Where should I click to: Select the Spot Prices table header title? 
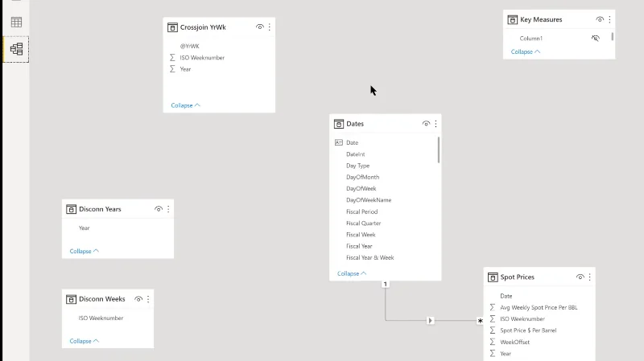click(x=517, y=277)
